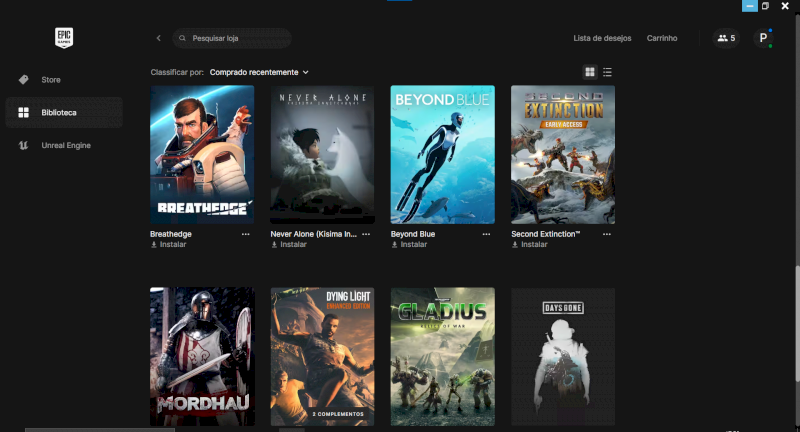Open the Days Gone cover thumbnail
Viewport: 800px width, 432px height.
563,357
